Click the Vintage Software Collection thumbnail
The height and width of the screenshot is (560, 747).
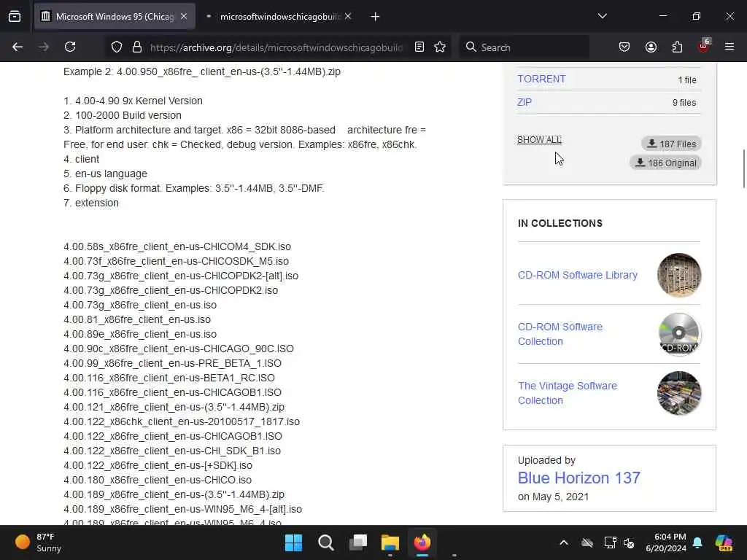pos(679,393)
